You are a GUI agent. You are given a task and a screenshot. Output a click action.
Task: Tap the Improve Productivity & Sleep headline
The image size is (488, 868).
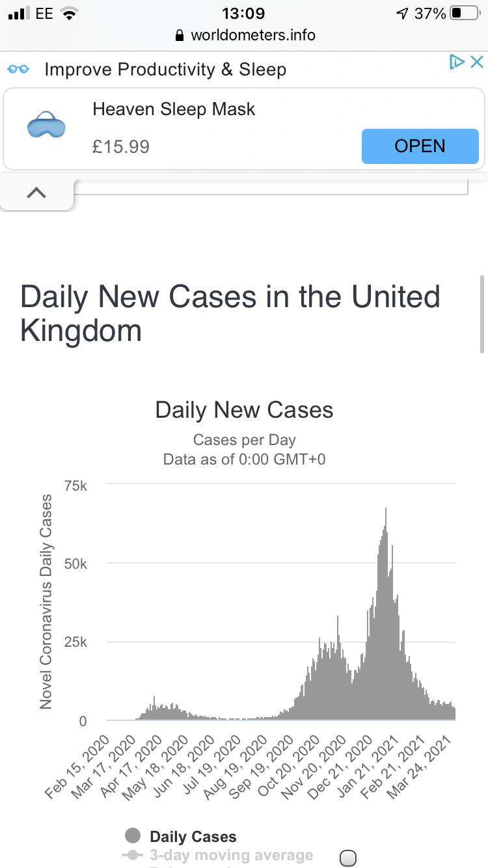click(165, 70)
